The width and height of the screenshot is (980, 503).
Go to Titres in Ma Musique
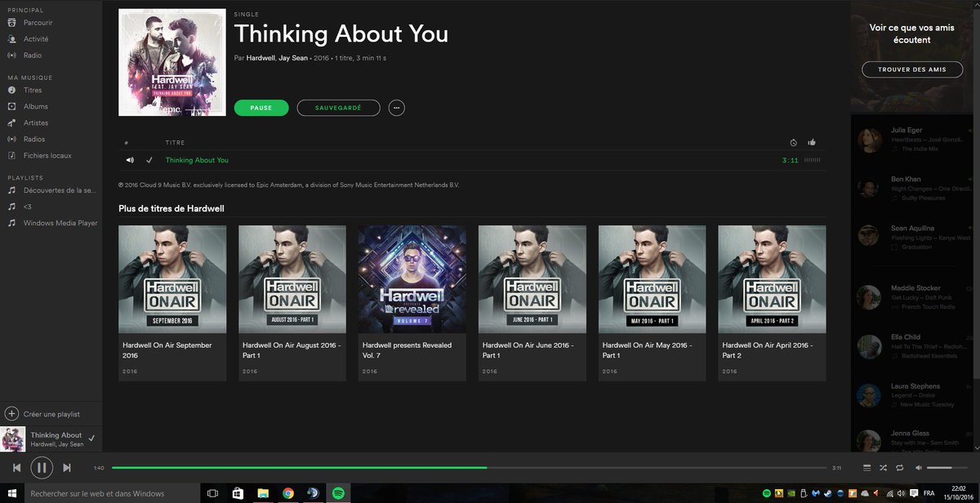[33, 90]
